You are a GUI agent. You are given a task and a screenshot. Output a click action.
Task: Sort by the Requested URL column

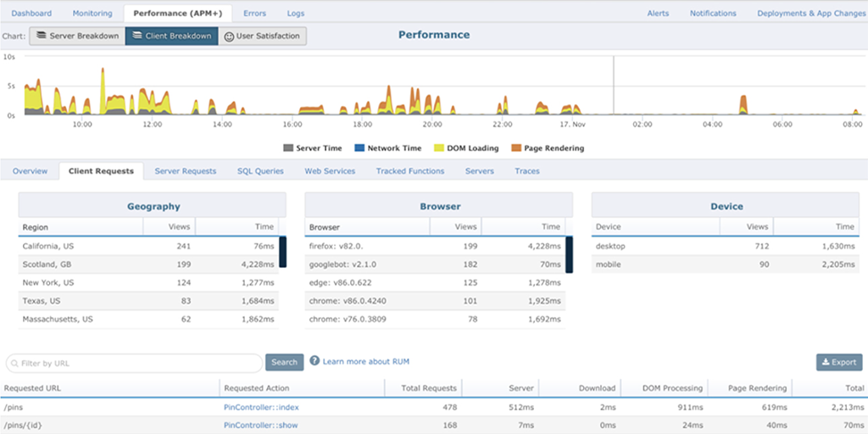[109, 388]
